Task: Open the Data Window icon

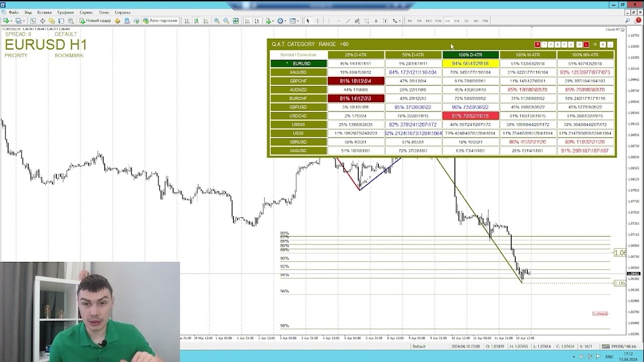Action: point(42,21)
